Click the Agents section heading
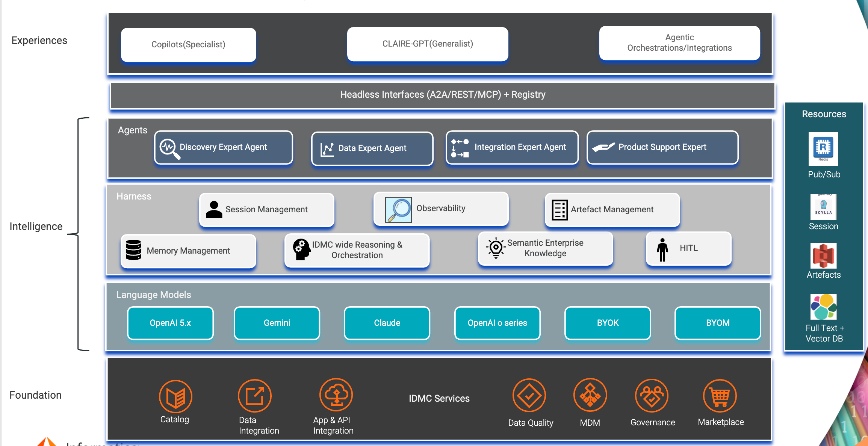The width and height of the screenshot is (868, 446). (133, 130)
